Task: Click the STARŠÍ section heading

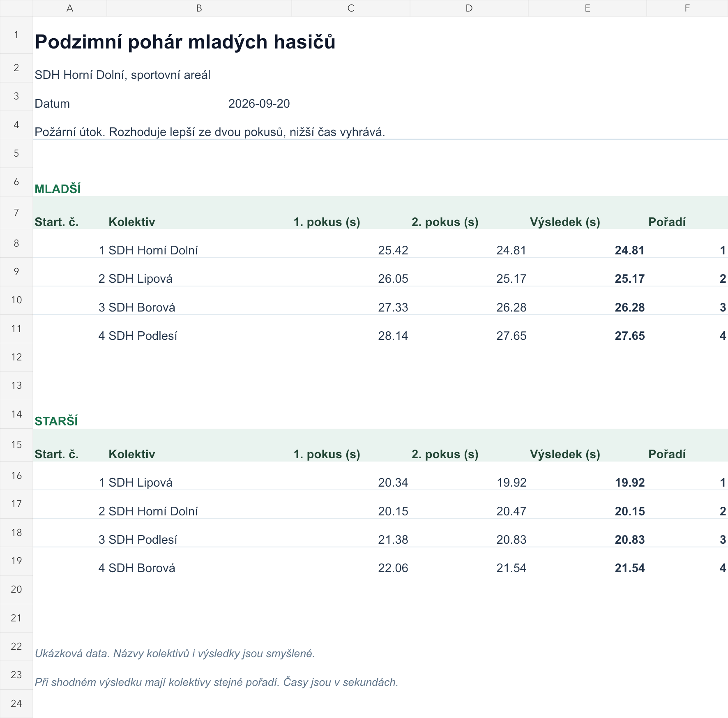Action: pos(56,421)
